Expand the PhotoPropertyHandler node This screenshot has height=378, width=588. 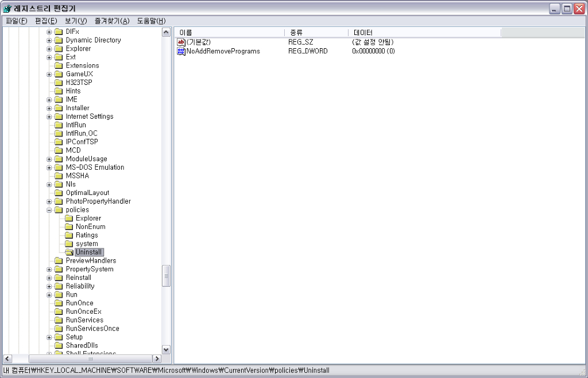click(x=49, y=201)
